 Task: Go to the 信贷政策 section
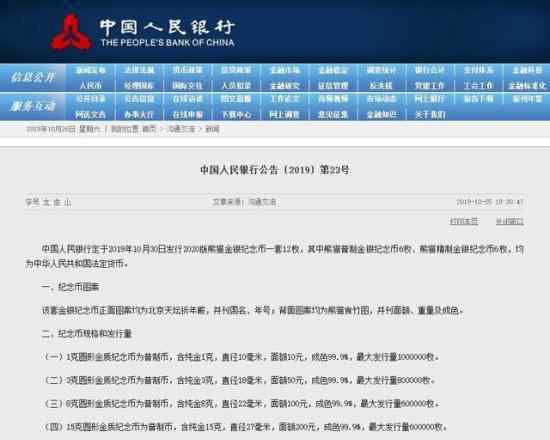point(236,70)
